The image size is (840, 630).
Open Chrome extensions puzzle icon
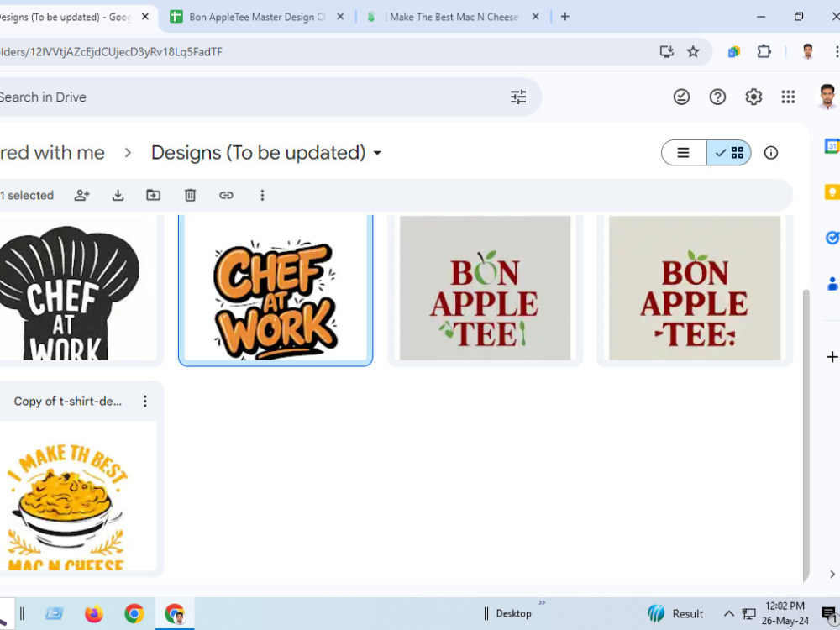click(764, 51)
